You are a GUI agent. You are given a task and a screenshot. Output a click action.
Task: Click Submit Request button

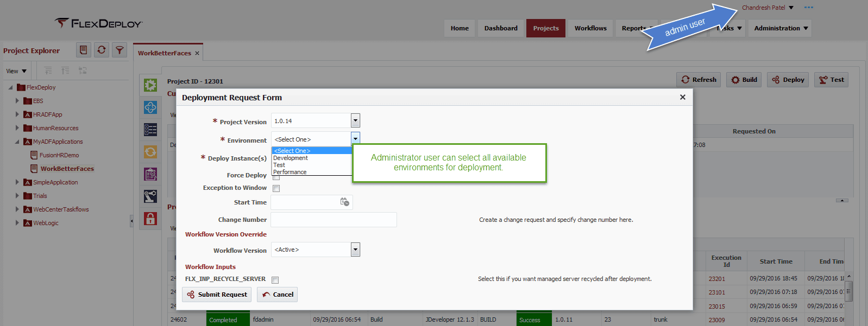pos(217,295)
